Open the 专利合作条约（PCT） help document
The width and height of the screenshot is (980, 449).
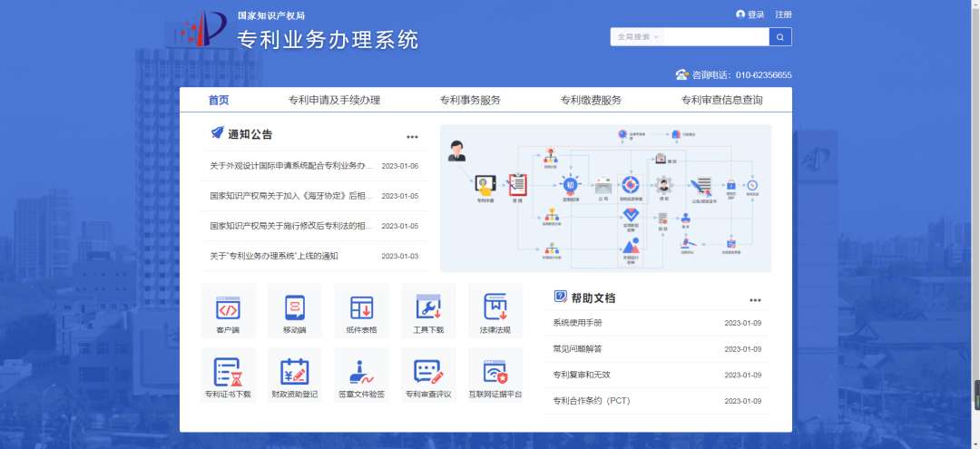[x=592, y=401]
